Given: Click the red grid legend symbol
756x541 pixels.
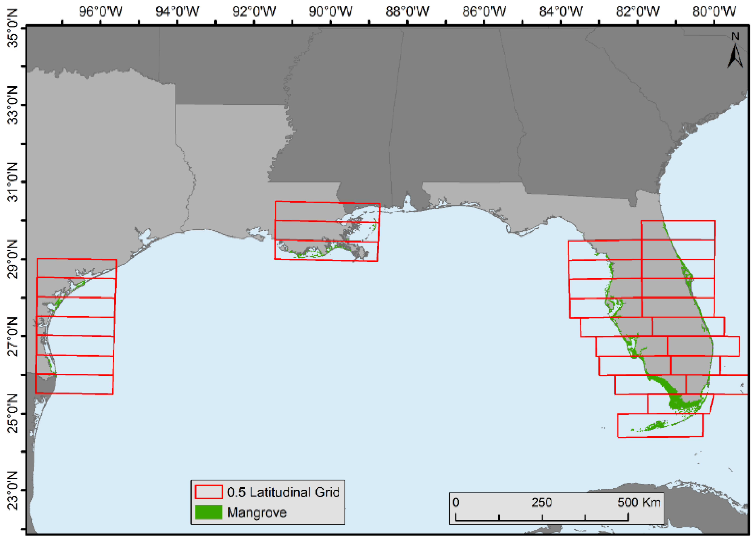Looking at the screenshot, I should click(209, 492).
